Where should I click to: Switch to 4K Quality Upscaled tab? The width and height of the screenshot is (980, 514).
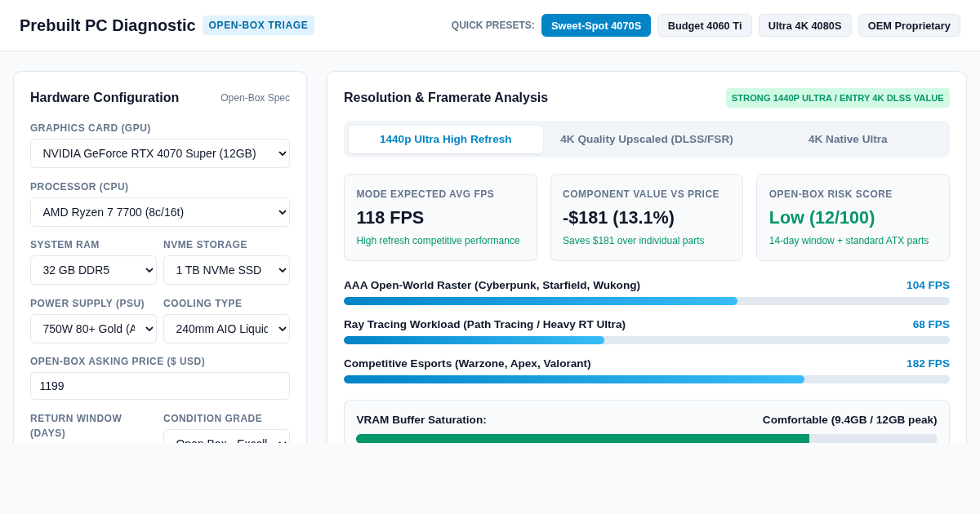(647, 140)
